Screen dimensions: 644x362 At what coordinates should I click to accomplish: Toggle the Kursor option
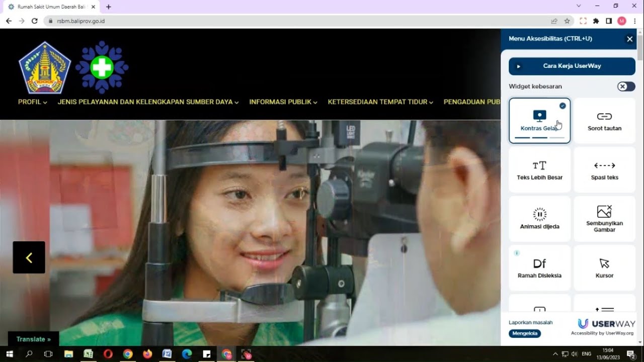pyautogui.click(x=604, y=268)
